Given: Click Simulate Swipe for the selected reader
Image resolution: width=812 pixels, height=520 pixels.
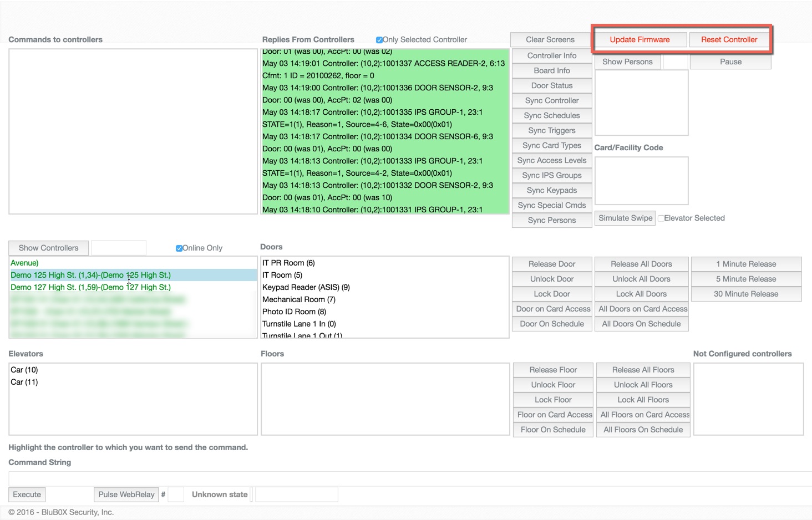Looking at the screenshot, I should coord(625,218).
